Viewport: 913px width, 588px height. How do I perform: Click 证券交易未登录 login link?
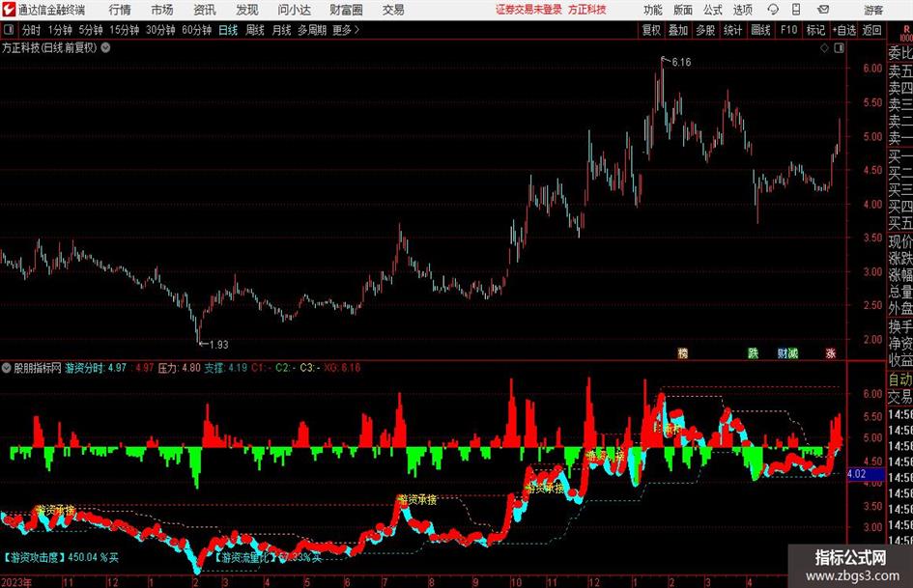(528, 10)
